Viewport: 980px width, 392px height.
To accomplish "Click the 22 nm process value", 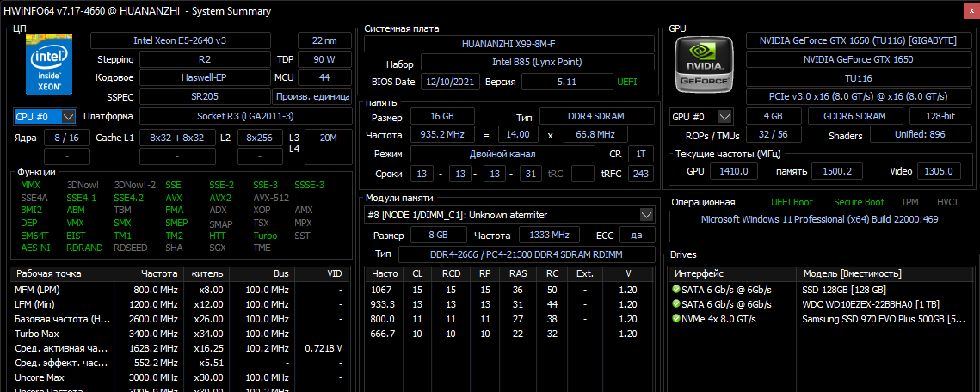I will pyautogui.click(x=324, y=40).
